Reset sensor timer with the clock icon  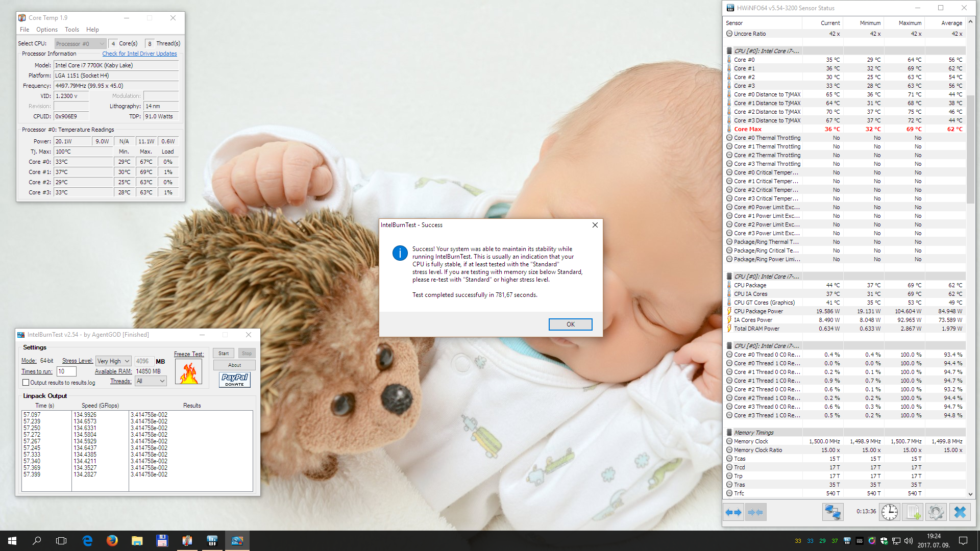[889, 512]
